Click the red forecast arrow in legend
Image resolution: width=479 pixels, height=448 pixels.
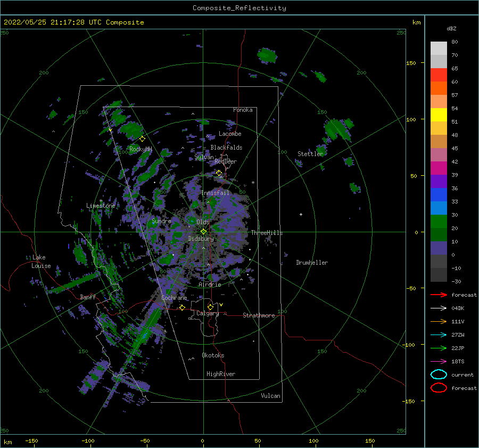(439, 295)
